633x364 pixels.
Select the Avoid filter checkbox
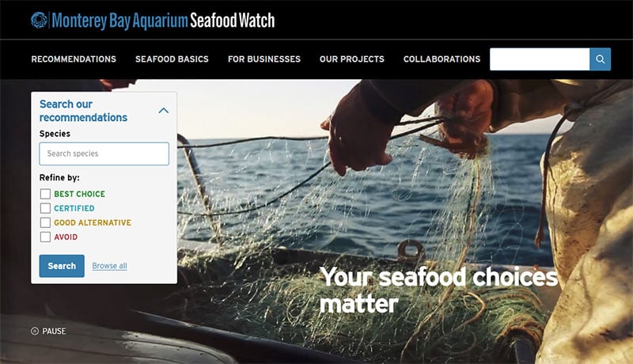[45, 237]
